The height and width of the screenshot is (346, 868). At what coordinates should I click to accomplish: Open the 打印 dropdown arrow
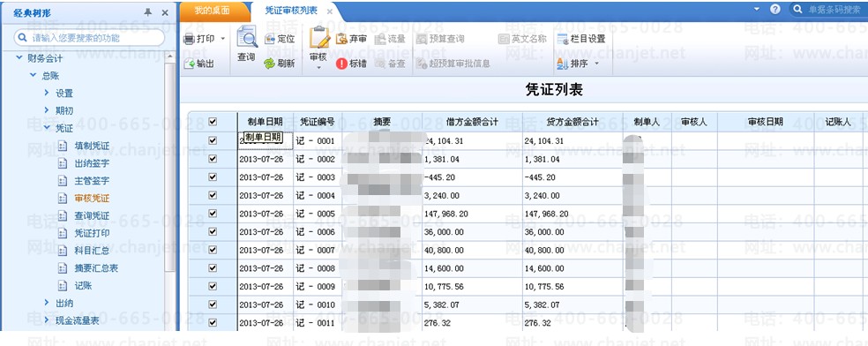pyautogui.click(x=223, y=39)
